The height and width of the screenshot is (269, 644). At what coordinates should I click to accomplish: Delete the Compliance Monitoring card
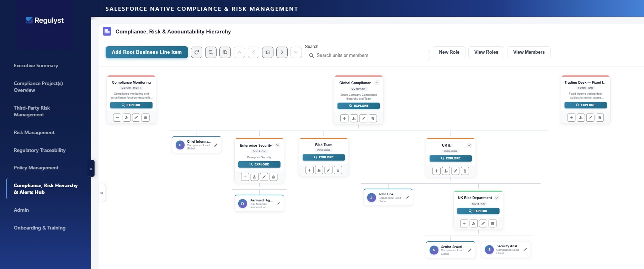pyautogui.click(x=145, y=118)
